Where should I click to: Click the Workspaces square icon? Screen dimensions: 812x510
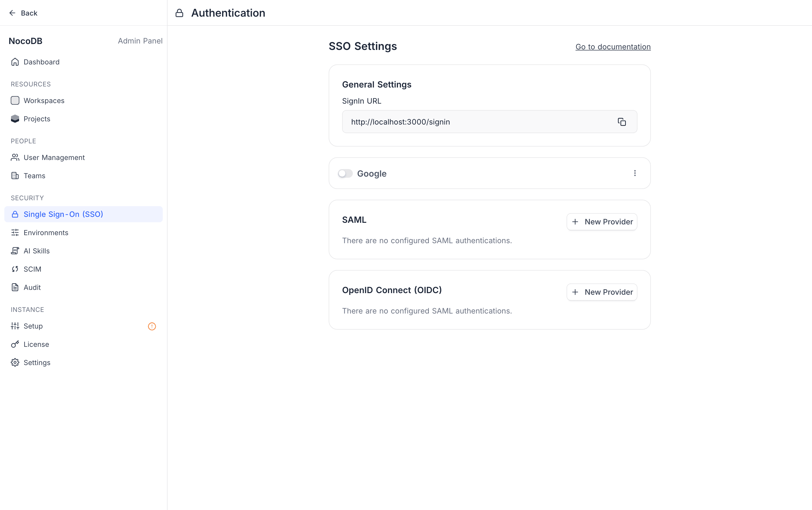pyautogui.click(x=15, y=100)
